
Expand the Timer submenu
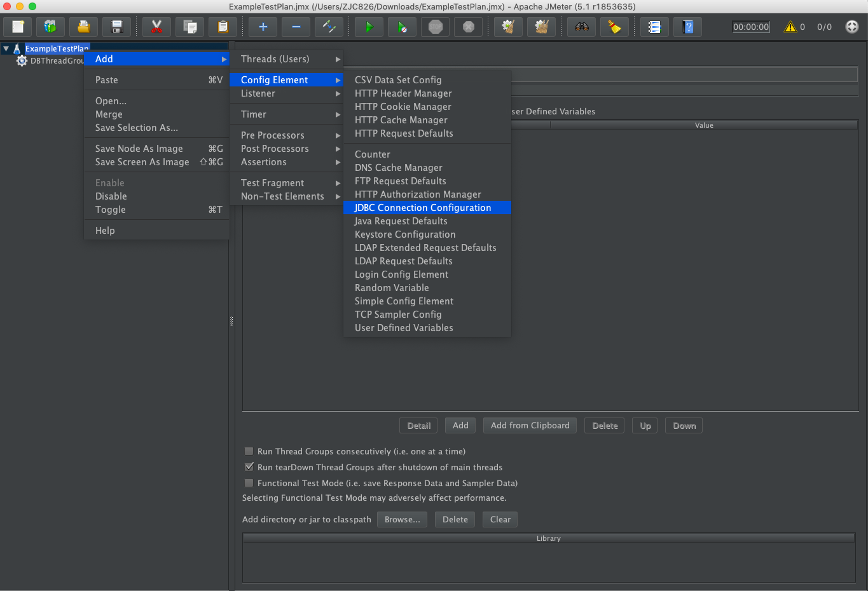click(286, 114)
